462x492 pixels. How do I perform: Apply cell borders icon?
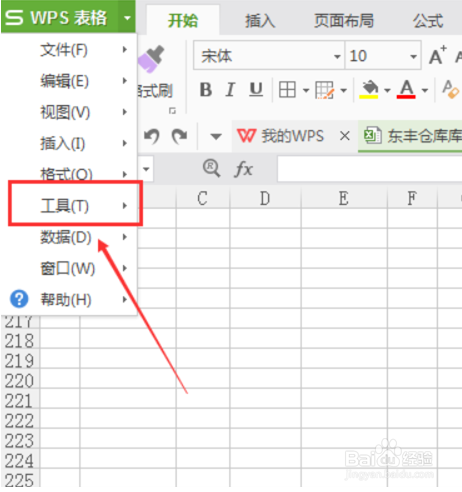(x=287, y=90)
